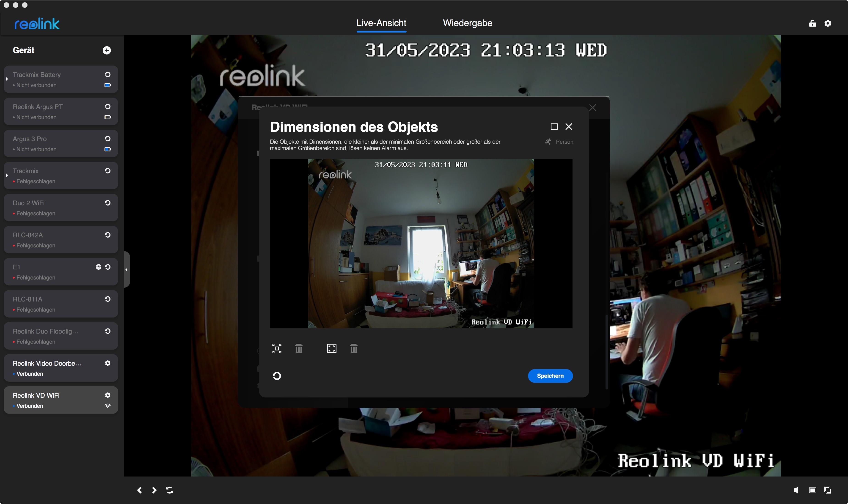Add a new device with plus icon

click(107, 50)
